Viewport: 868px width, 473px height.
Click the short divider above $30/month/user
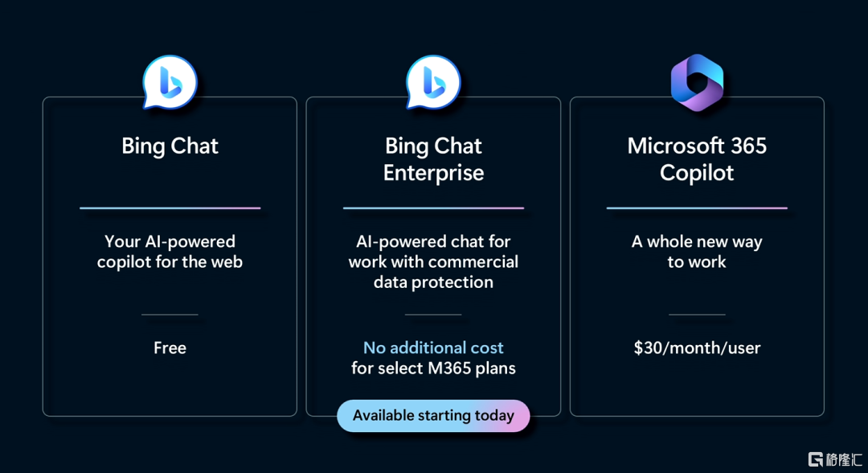click(x=697, y=315)
